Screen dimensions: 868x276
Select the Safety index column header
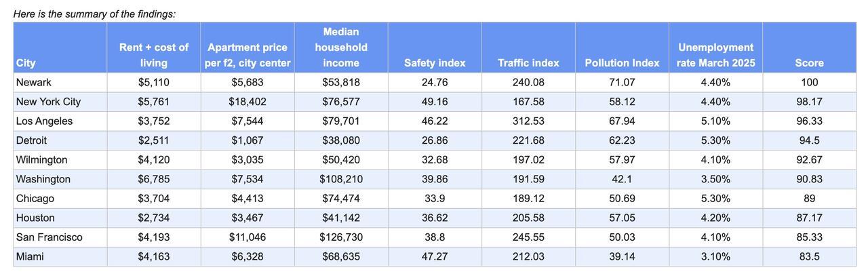(435, 63)
